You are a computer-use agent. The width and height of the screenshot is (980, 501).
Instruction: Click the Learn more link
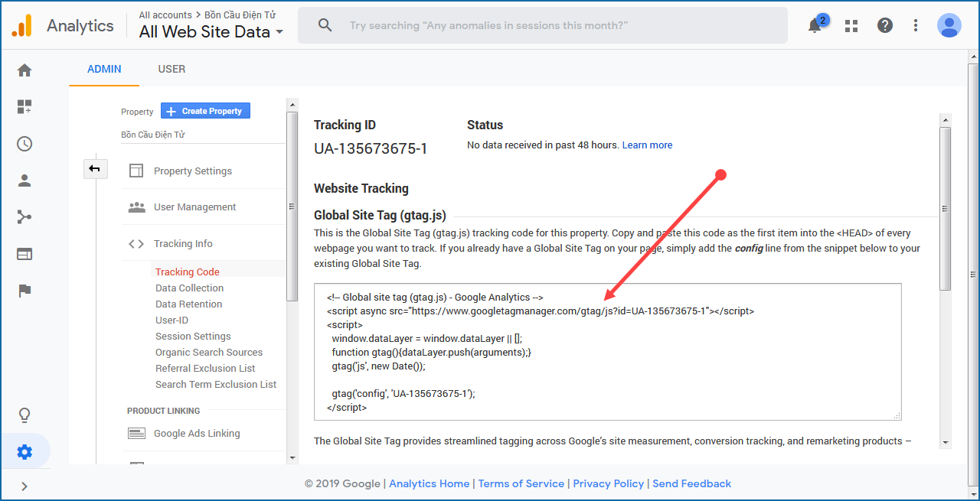pyautogui.click(x=647, y=145)
